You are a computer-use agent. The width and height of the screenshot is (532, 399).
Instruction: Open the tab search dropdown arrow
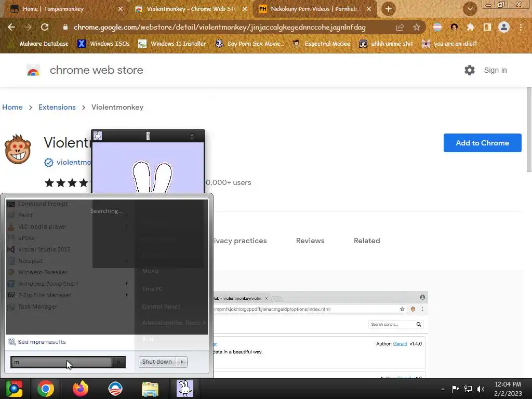tap(470, 9)
